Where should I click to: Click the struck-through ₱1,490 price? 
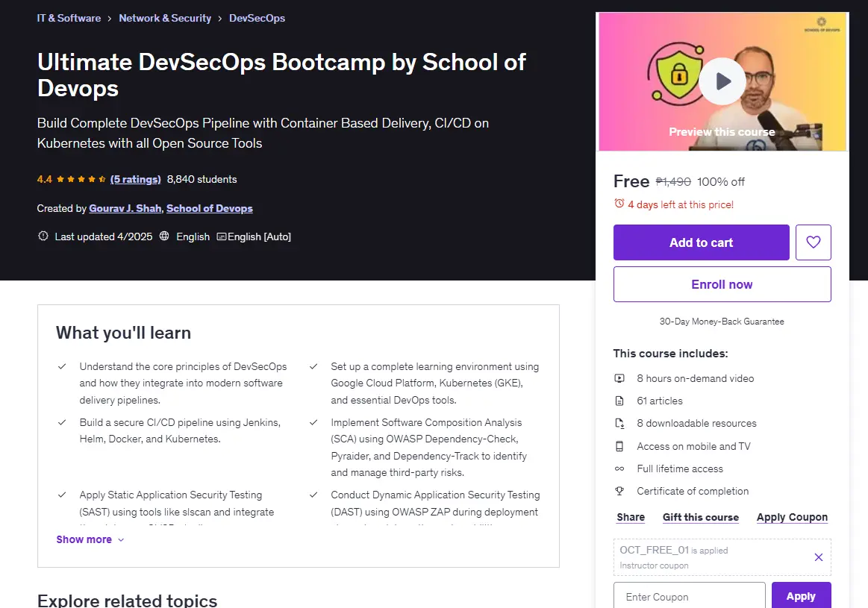[673, 181]
